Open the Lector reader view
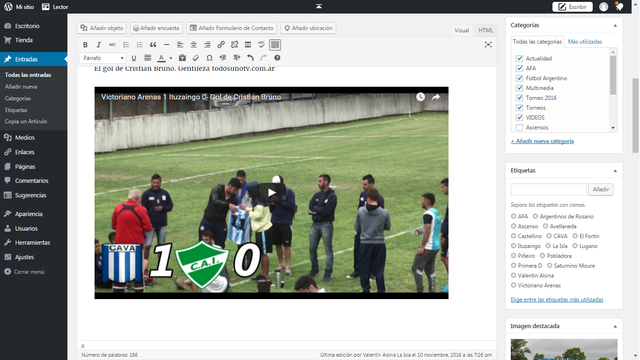 pyautogui.click(x=55, y=7)
